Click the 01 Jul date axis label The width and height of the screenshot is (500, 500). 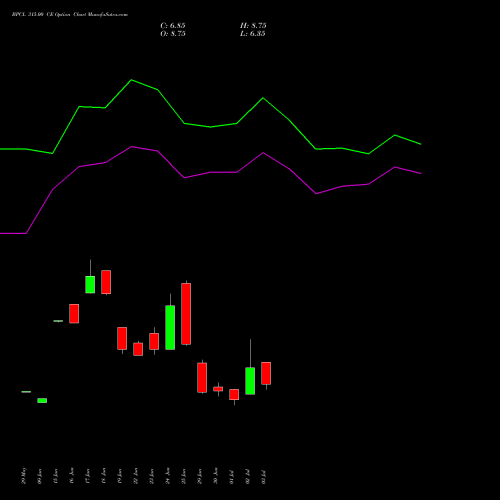point(232,477)
